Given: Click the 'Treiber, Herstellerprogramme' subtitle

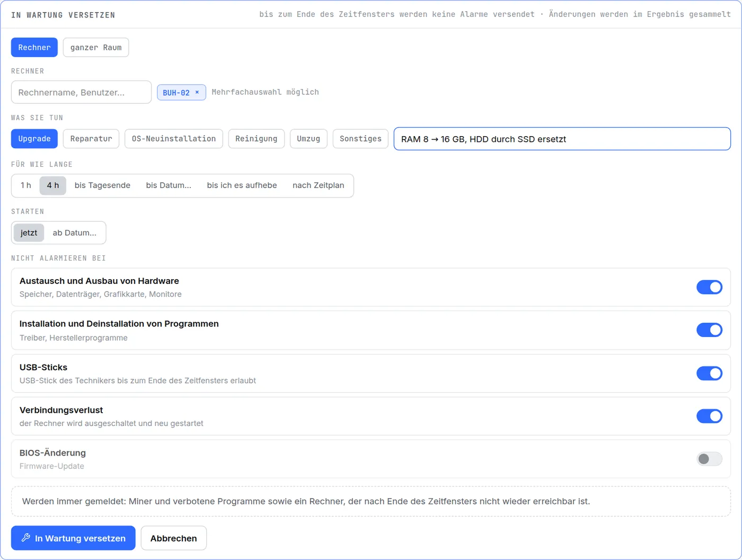Looking at the screenshot, I should (x=74, y=337).
